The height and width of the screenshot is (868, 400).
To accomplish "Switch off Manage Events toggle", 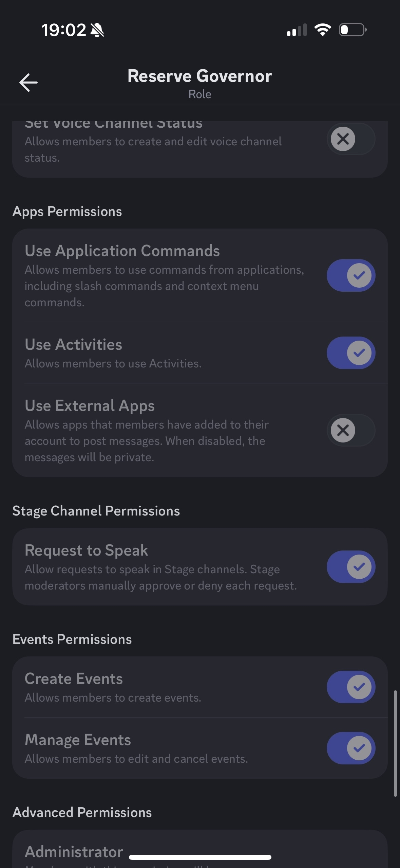I will (351, 748).
